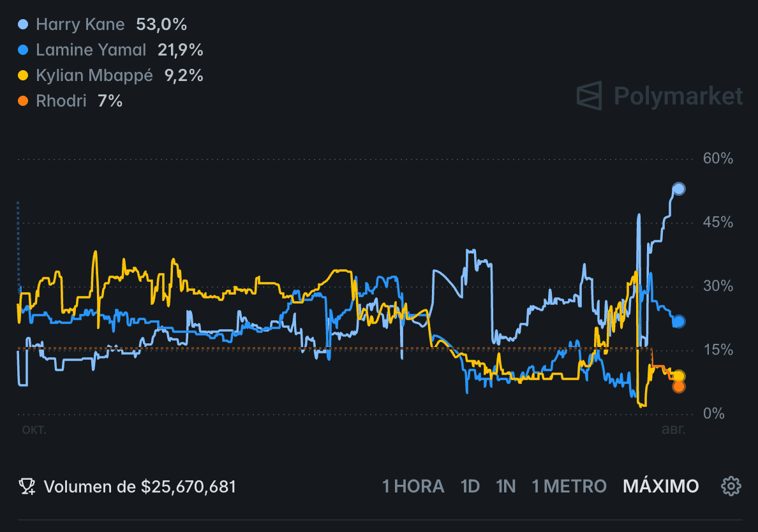
Task: Click the trophy icon beside the volume
Action: [x=27, y=487]
